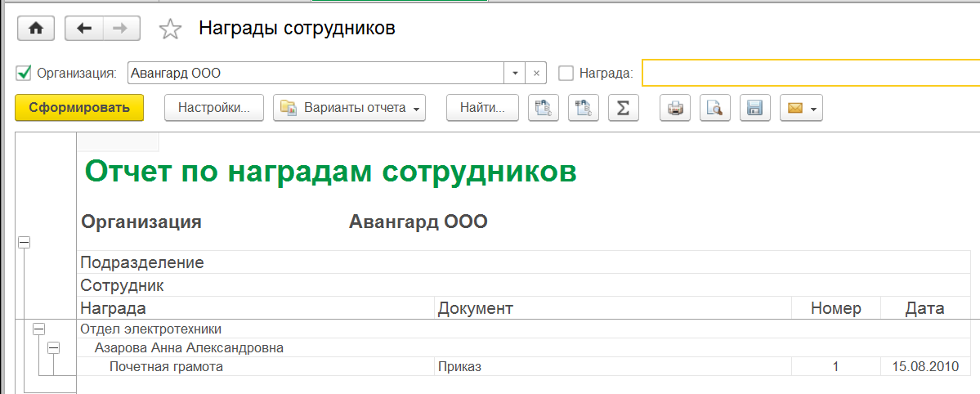Navigate back with left arrow
The image size is (980, 394).
pyautogui.click(x=83, y=29)
